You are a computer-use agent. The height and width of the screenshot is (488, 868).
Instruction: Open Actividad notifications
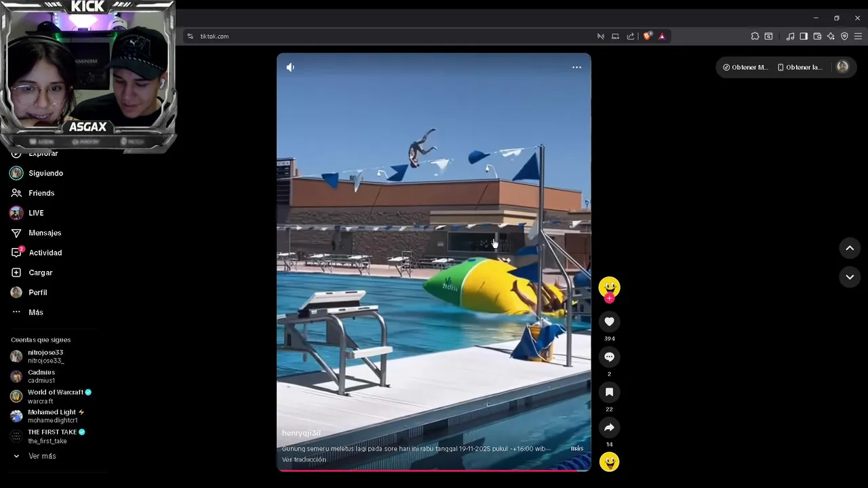coord(45,253)
